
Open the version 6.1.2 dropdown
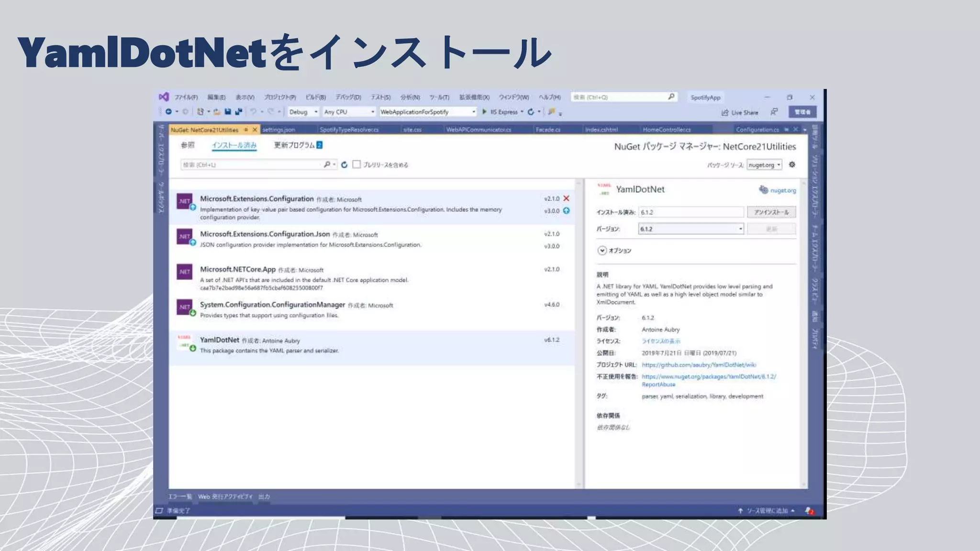point(691,229)
